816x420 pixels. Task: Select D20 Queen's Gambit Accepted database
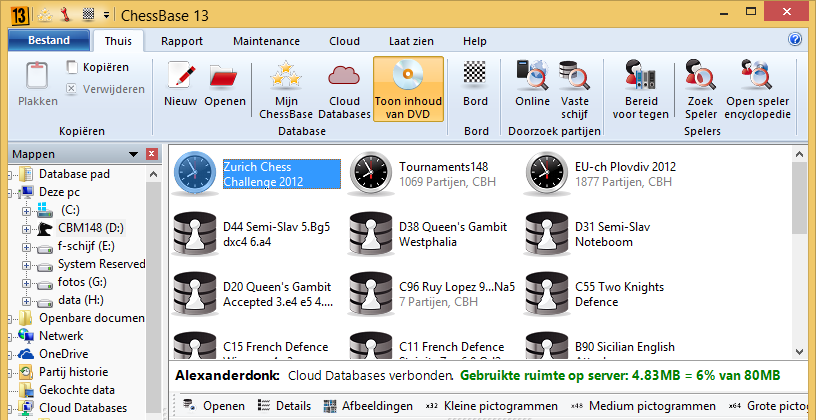[255, 294]
